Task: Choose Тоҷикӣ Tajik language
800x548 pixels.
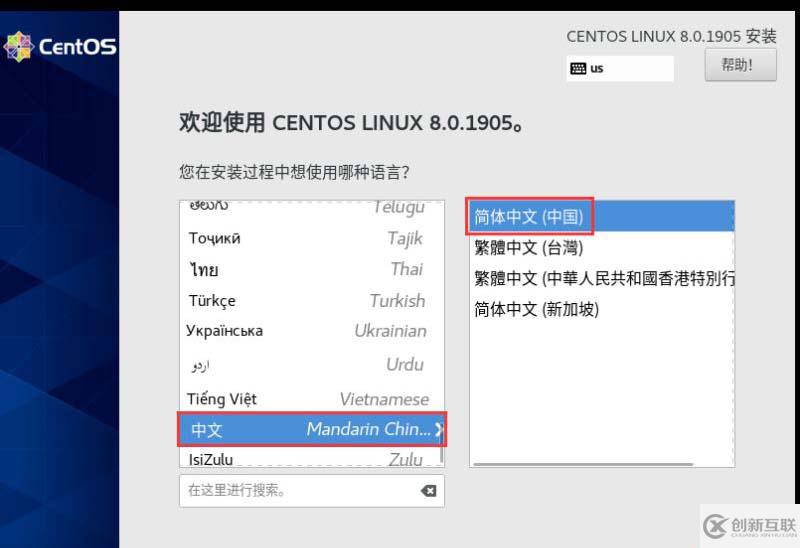Action: [x=310, y=238]
